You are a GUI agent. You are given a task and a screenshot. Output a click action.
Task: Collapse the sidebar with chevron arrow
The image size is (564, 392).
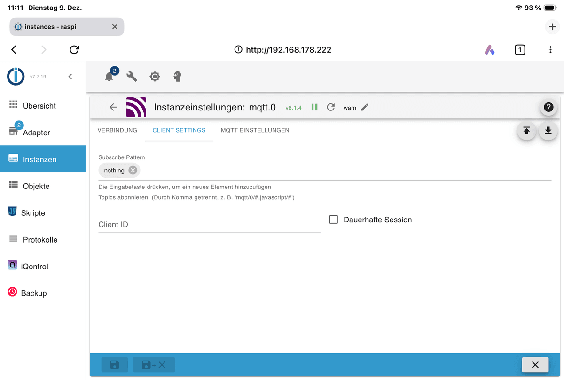tap(70, 77)
